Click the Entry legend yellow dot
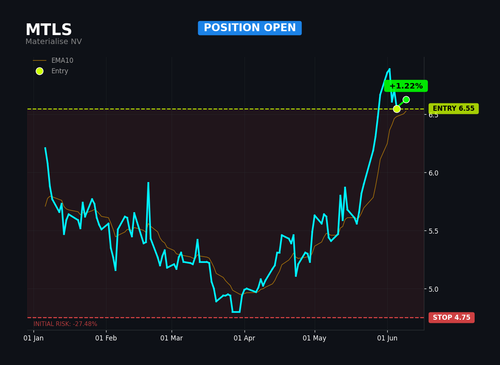Image resolution: width=500 pixels, height=365 pixels. click(40, 71)
